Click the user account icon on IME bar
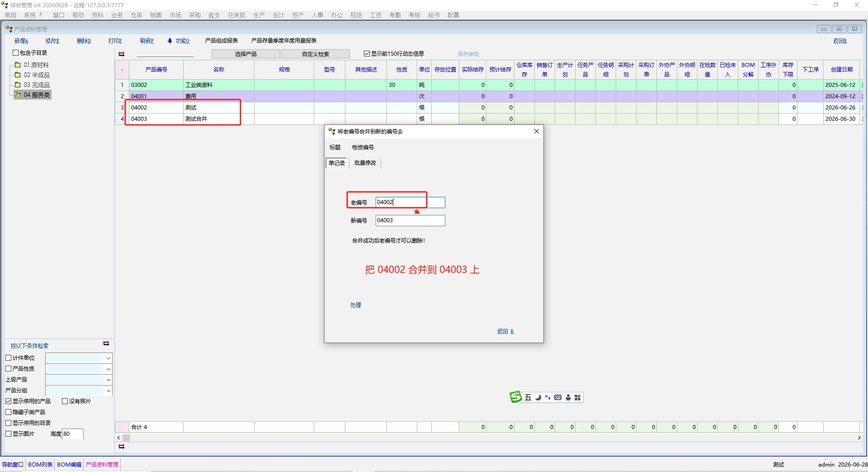The height and width of the screenshot is (472, 868). (568, 398)
